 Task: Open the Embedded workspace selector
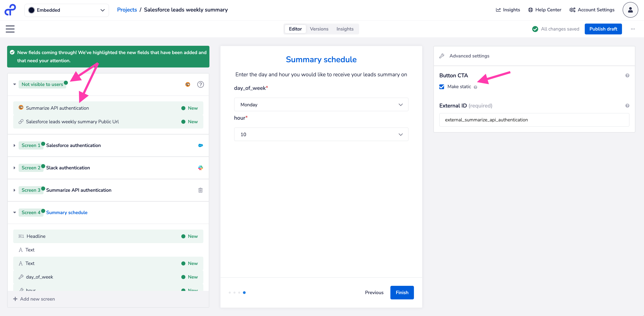tap(67, 10)
